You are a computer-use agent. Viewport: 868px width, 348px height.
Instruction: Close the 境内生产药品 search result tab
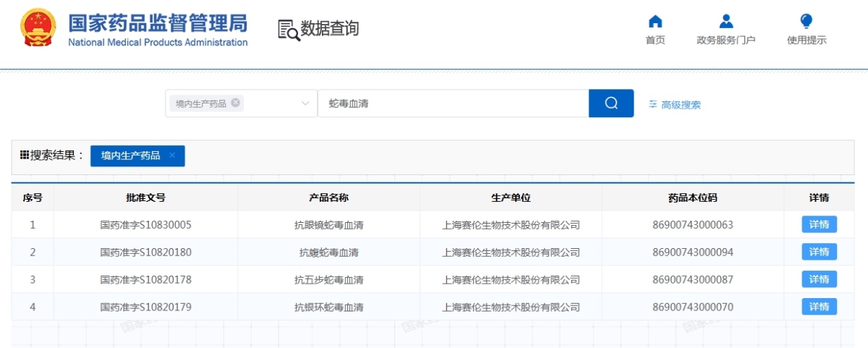[x=172, y=156]
